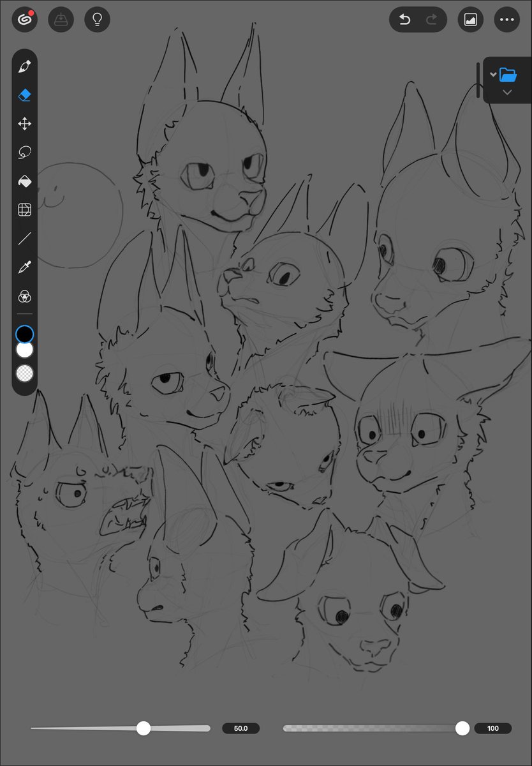The width and height of the screenshot is (532, 766).
Task: Pick the transparent checkerboard swatch
Action: tap(24, 373)
